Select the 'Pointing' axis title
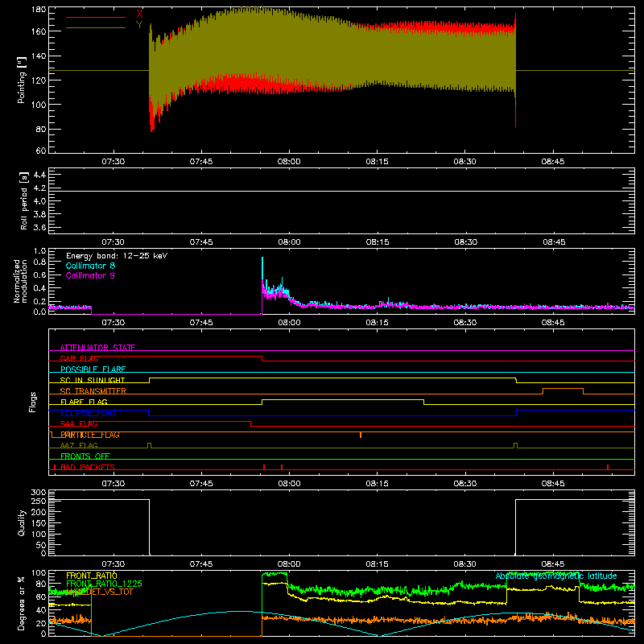Viewport: 644px width, 644px height. pyautogui.click(x=22, y=80)
